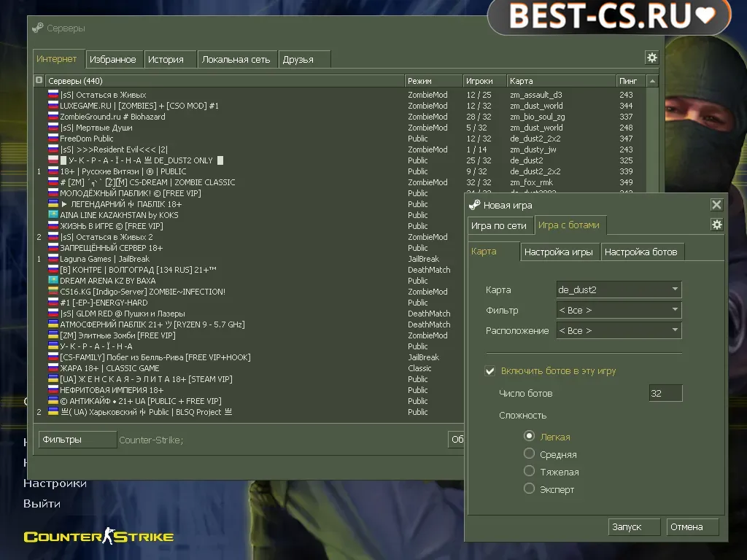Sort servers by Карта column header
The image size is (747, 560).
coord(561,81)
